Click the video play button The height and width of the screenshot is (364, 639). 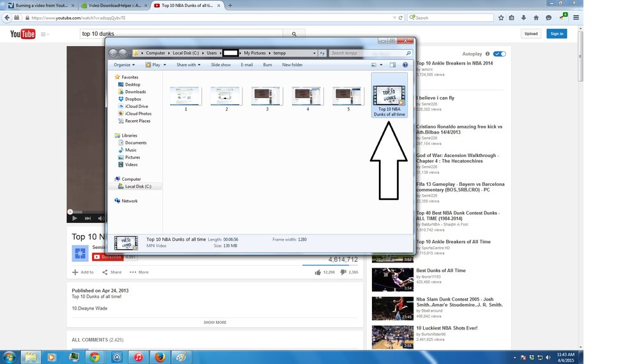(75, 218)
